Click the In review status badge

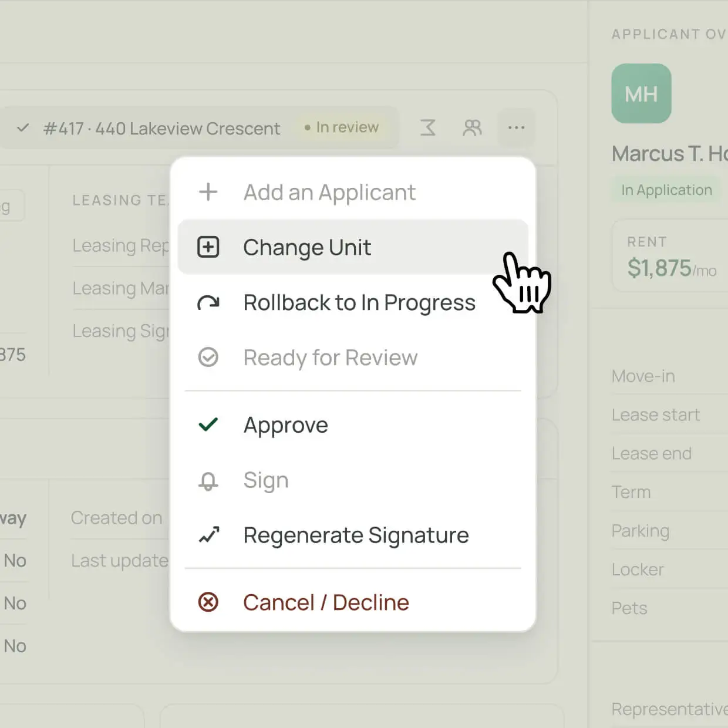tap(342, 127)
